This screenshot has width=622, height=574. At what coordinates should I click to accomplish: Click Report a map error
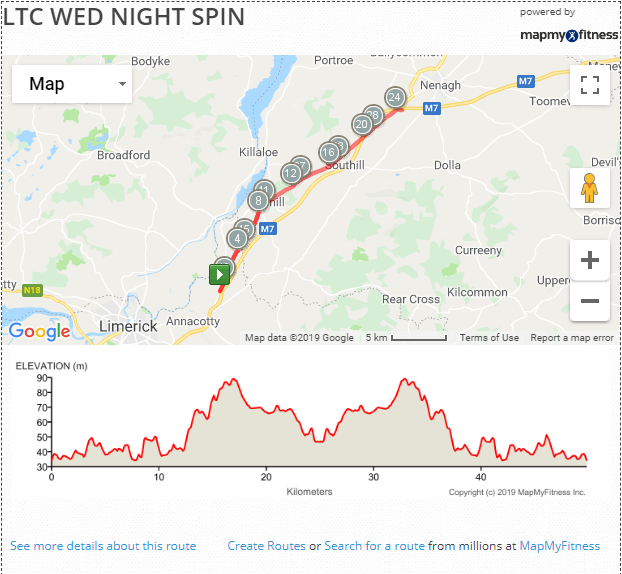572,338
